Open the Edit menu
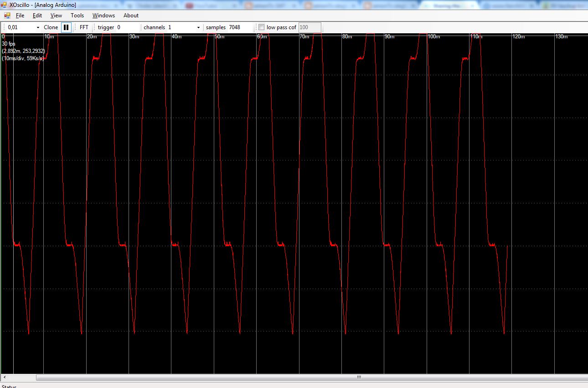 pyautogui.click(x=37, y=16)
